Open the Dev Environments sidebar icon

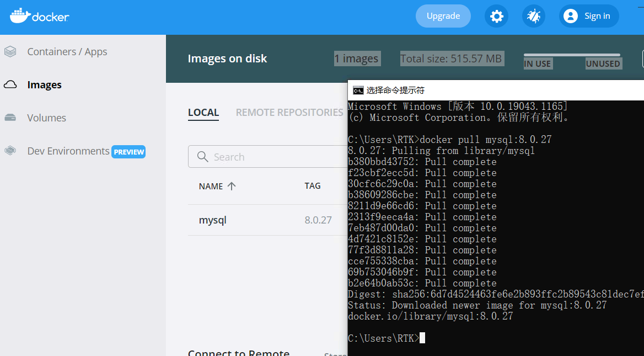(10, 151)
